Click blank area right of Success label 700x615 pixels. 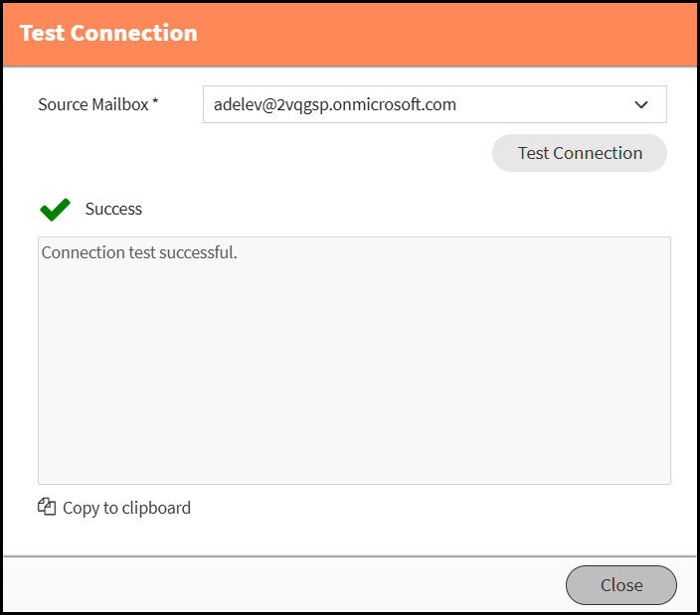coord(398,209)
